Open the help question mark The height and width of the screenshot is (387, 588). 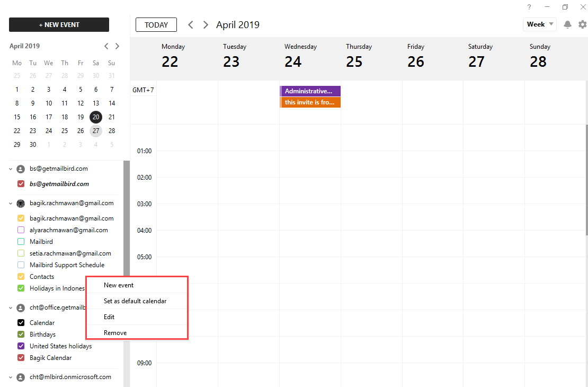[x=529, y=7]
